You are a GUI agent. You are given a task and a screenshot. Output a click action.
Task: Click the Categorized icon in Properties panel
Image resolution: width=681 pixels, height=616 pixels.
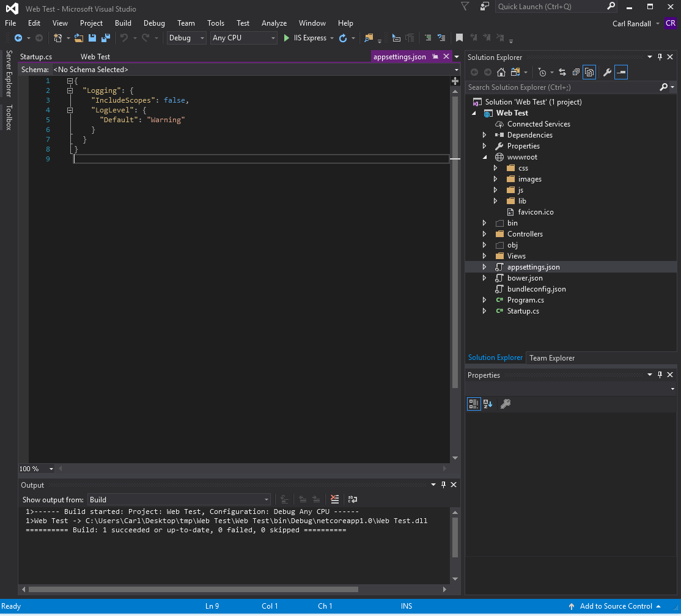click(474, 403)
